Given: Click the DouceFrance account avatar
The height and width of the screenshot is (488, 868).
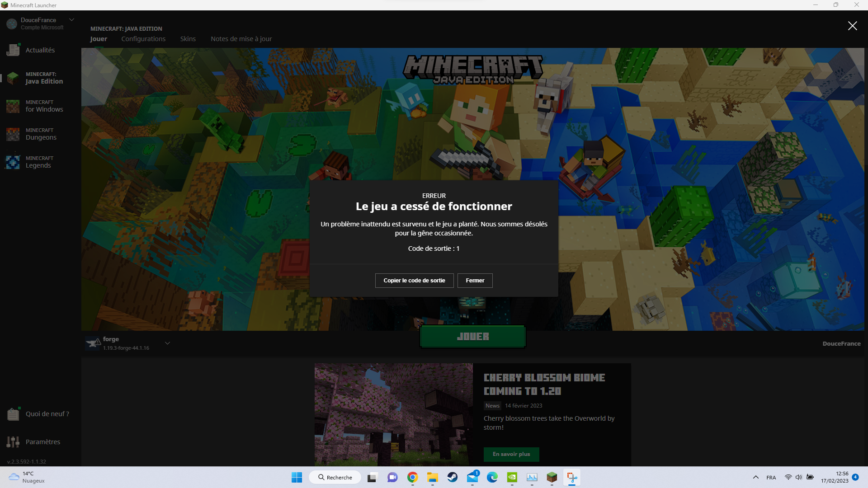Looking at the screenshot, I should point(12,24).
